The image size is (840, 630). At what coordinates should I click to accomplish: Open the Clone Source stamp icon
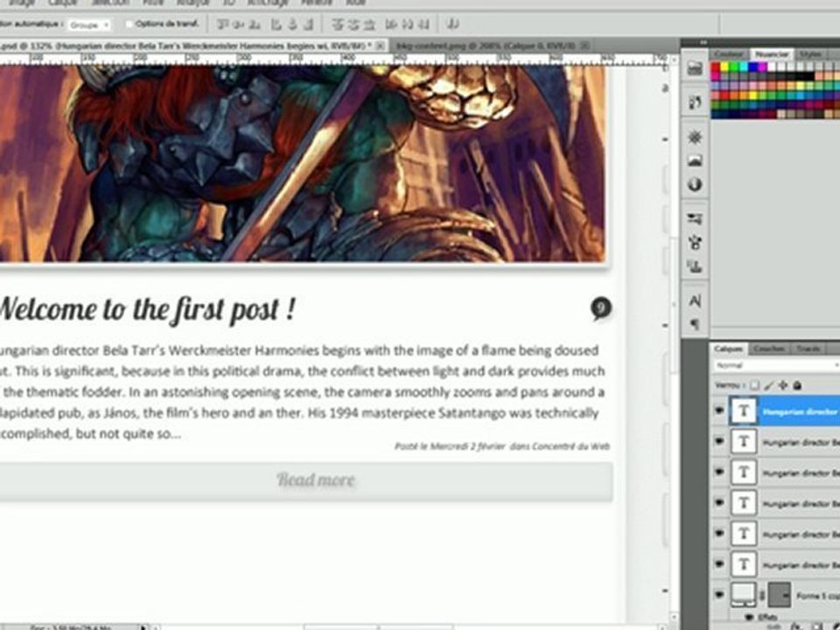[x=695, y=266]
